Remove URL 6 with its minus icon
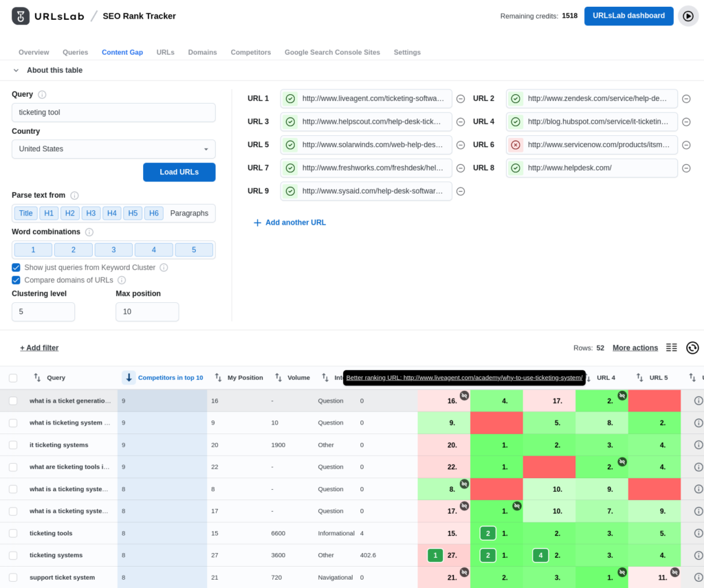 tap(686, 145)
